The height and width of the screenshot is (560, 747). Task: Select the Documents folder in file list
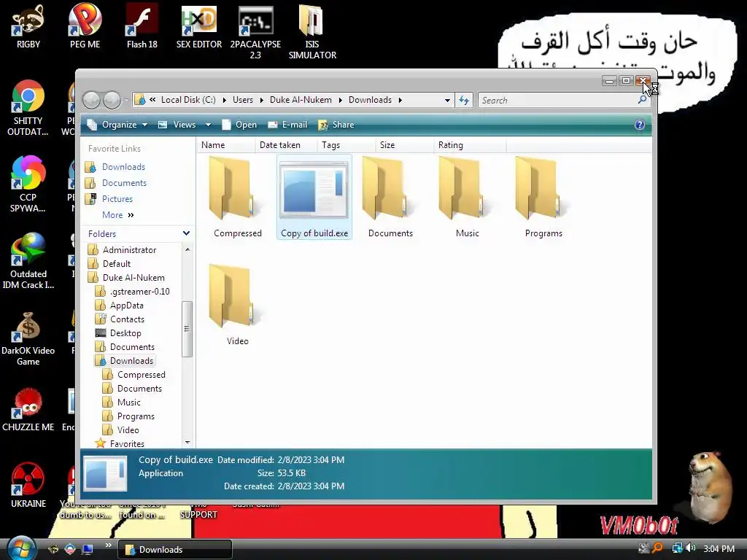[390, 198]
